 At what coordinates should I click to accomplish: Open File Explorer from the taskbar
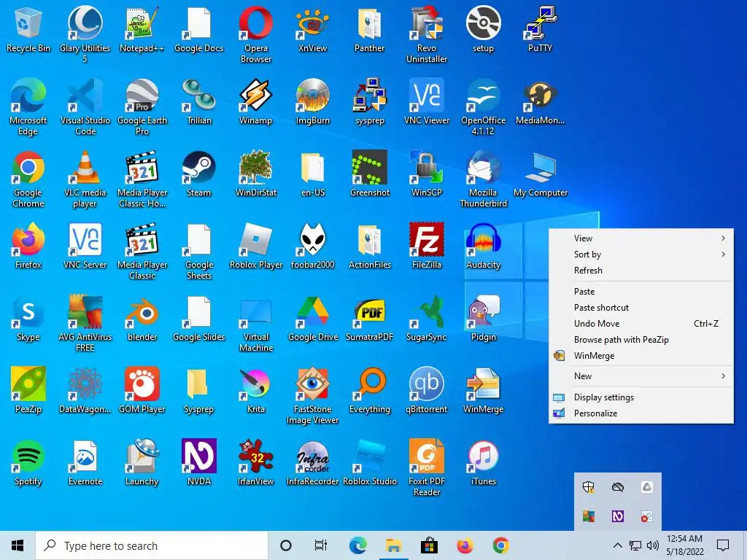pyautogui.click(x=393, y=545)
